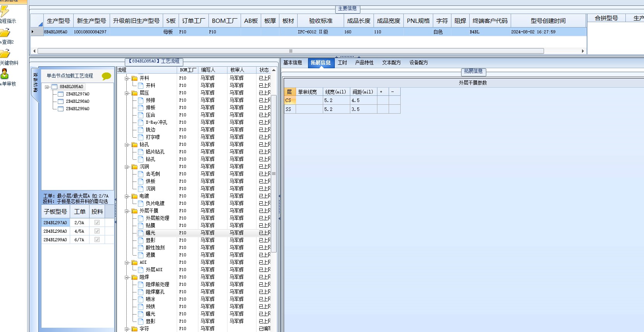Image resolution: width=644 pixels, height=332 pixels.
Task: Toggle 投料 checkbox for 2B4BL298A0
Action: pos(97,231)
